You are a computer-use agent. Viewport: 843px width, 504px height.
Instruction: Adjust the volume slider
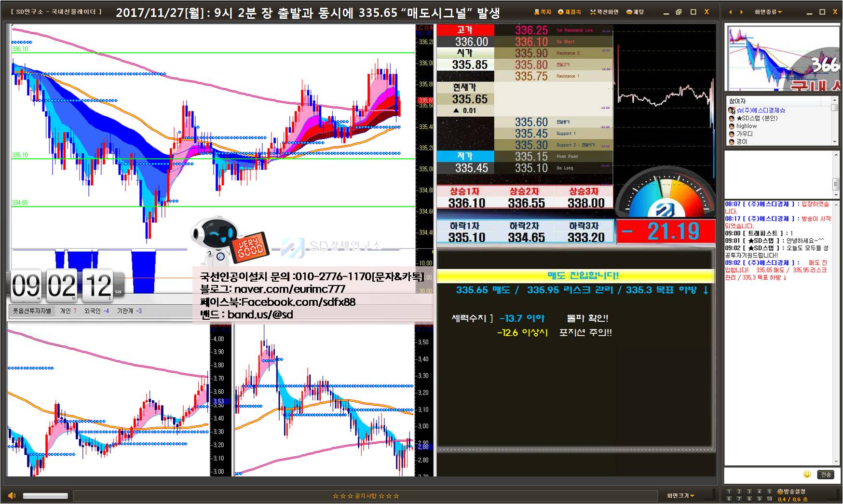(45, 496)
